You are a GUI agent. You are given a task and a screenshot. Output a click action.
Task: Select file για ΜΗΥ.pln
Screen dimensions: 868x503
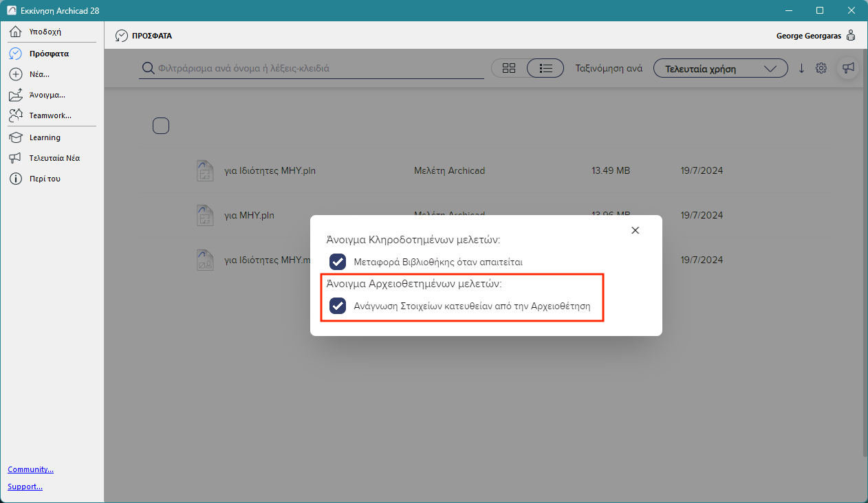tap(249, 215)
